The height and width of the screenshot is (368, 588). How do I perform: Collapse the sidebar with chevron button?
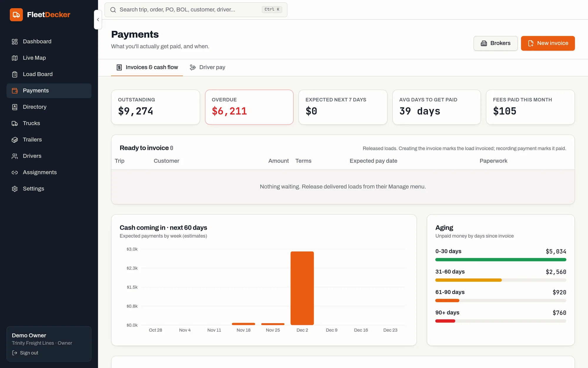pyautogui.click(x=98, y=20)
